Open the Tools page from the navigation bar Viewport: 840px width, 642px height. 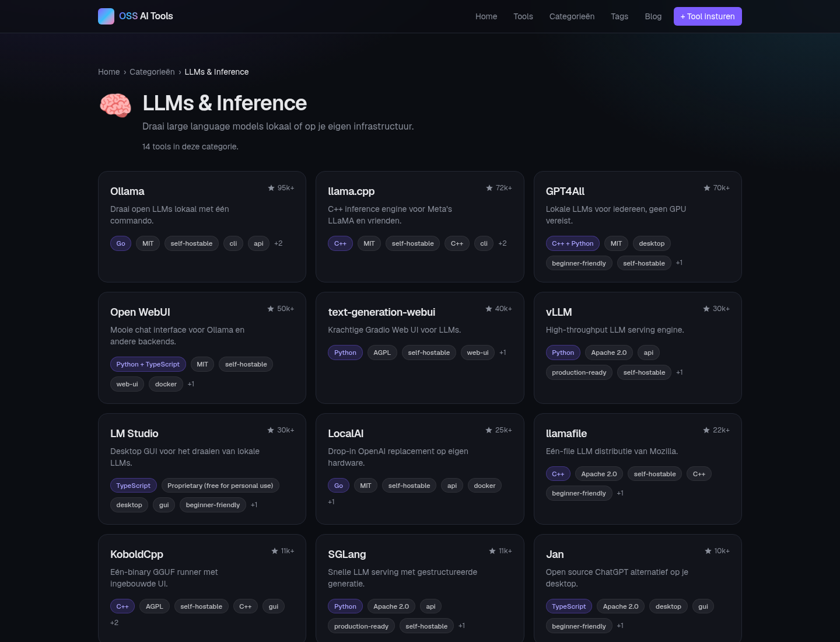point(523,16)
